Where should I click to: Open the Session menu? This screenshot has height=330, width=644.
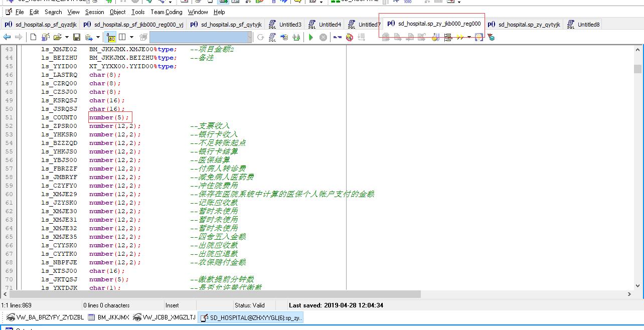pos(95,12)
